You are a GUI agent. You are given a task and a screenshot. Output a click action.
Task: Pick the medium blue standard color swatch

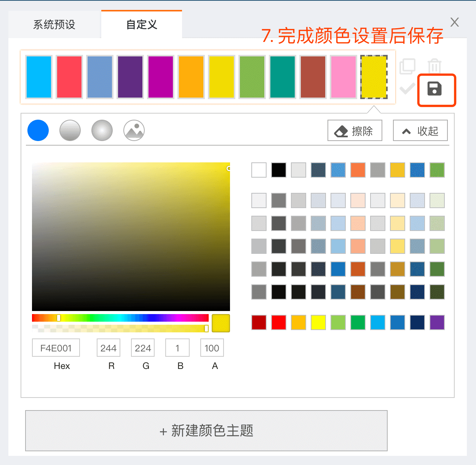[398, 322]
